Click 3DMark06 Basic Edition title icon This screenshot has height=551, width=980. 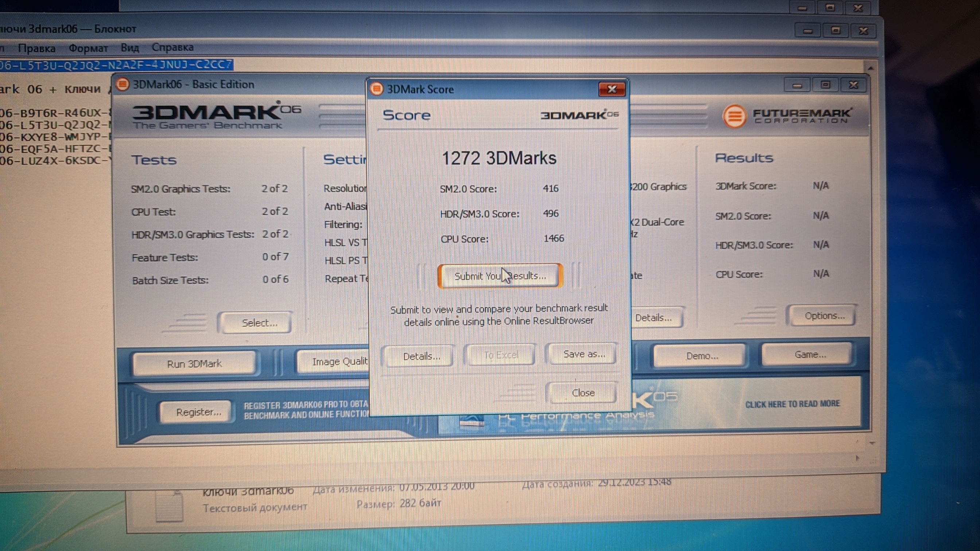(122, 84)
